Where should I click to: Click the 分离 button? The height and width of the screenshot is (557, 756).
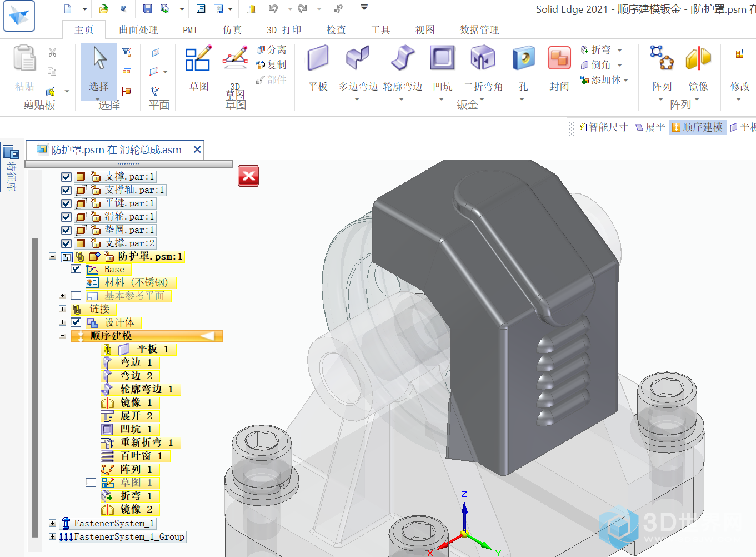point(271,49)
